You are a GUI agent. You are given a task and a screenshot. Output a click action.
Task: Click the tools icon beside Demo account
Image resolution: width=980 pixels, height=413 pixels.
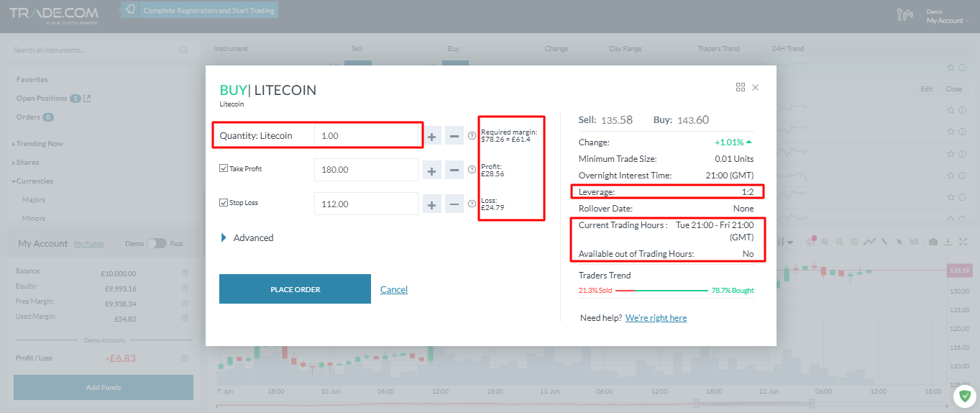(905, 14)
